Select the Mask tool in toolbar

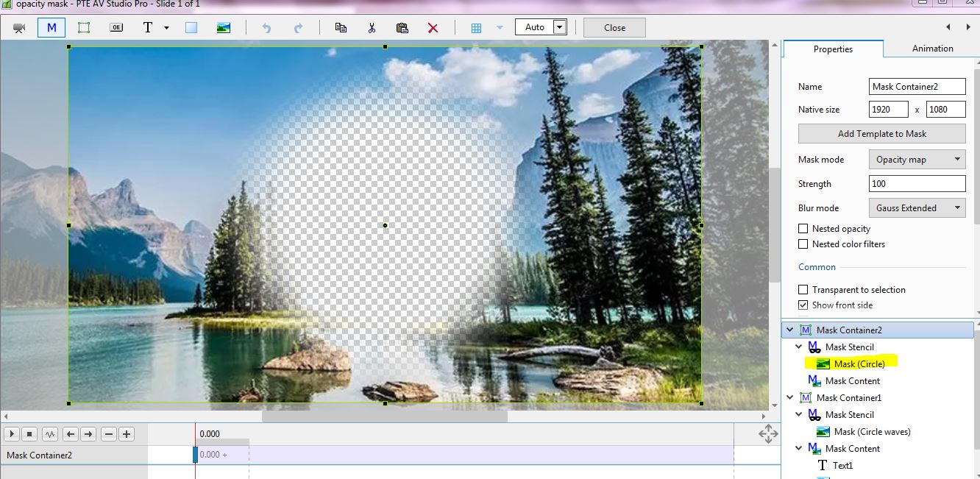click(x=52, y=28)
